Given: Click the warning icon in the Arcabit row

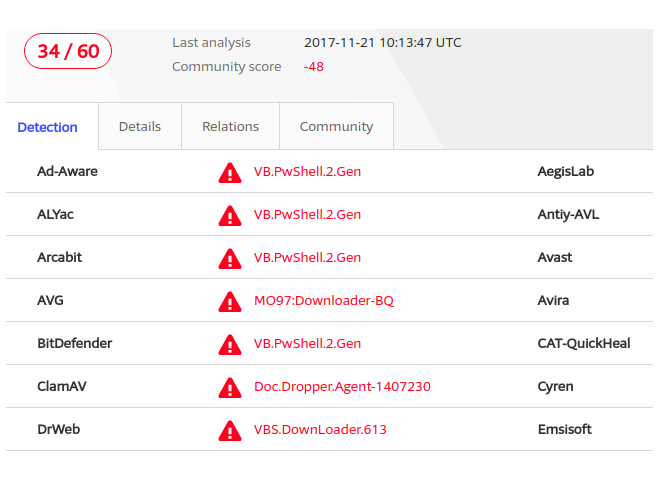Looking at the screenshot, I should [x=230, y=259].
